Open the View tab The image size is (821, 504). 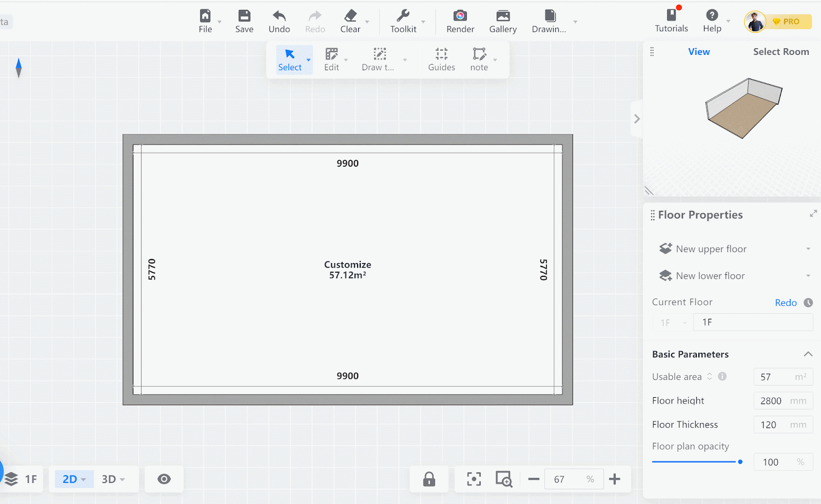click(x=699, y=52)
